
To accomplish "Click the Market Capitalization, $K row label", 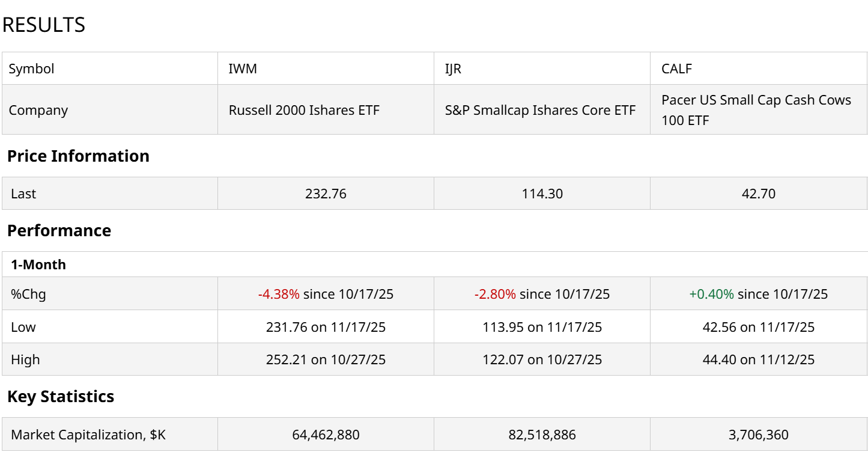I will (88, 435).
